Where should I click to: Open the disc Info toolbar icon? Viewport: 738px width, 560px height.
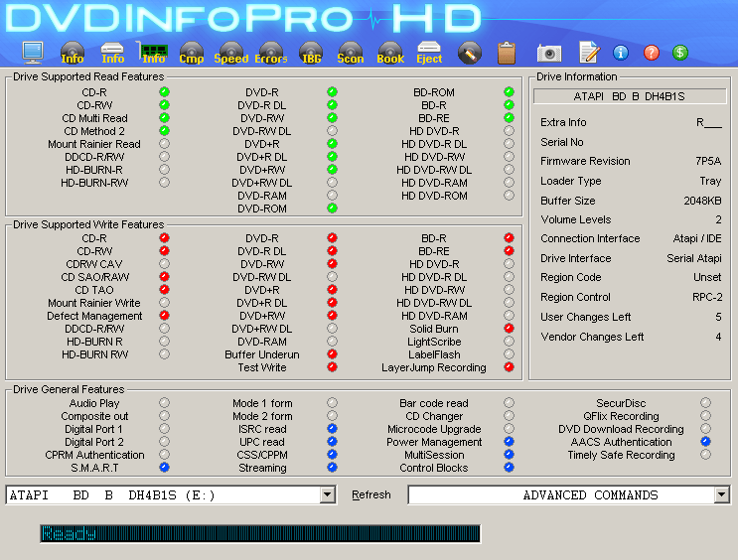pyautogui.click(x=72, y=53)
